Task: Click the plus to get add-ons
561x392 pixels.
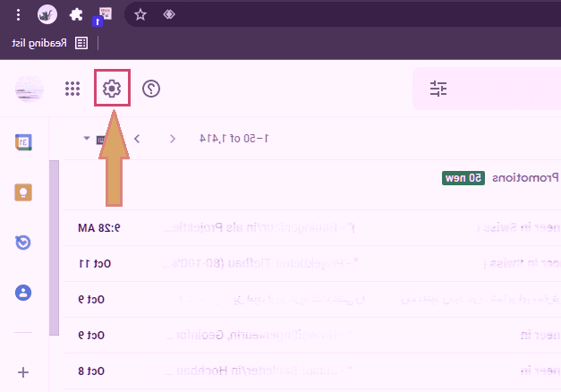Action: pyautogui.click(x=24, y=372)
